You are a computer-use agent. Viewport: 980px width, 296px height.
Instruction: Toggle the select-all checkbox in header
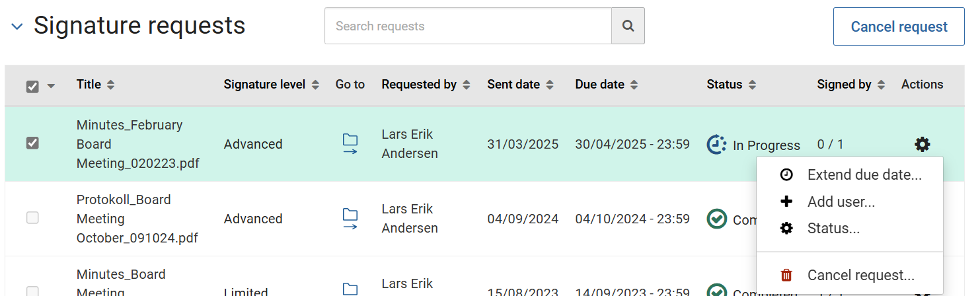[32, 86]
